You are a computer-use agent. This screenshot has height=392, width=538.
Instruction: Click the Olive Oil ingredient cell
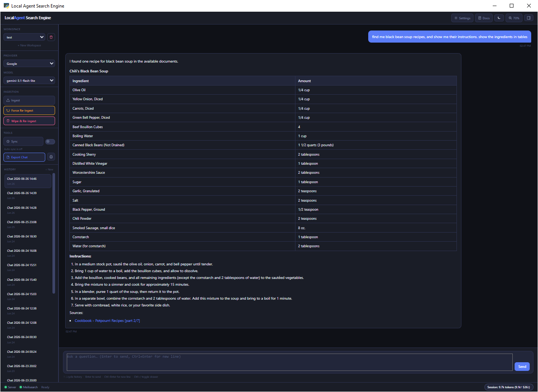point(182,90)
